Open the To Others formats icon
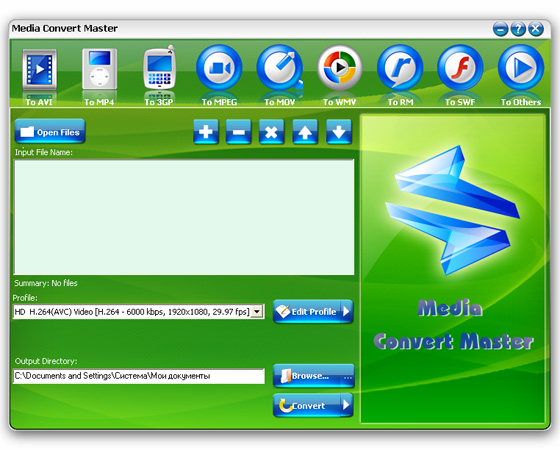The width and height of the screenshot is (560, 450). [521, 68]
